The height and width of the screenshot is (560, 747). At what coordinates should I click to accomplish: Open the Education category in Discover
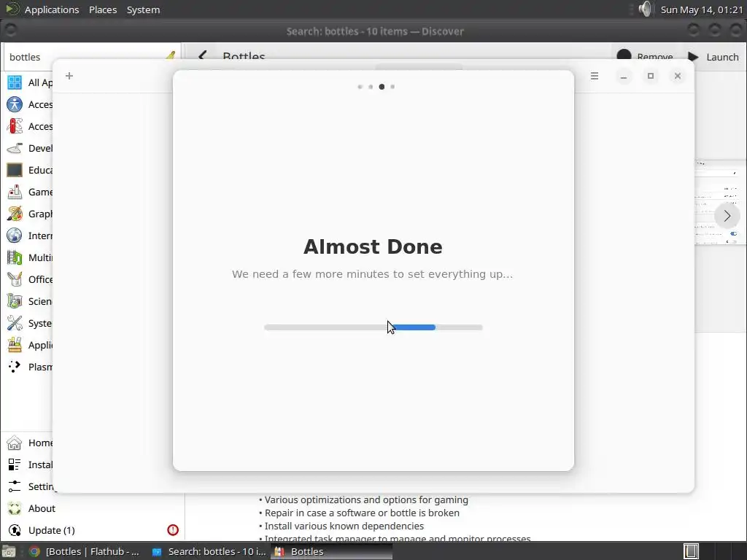click(x=29, y=170)
